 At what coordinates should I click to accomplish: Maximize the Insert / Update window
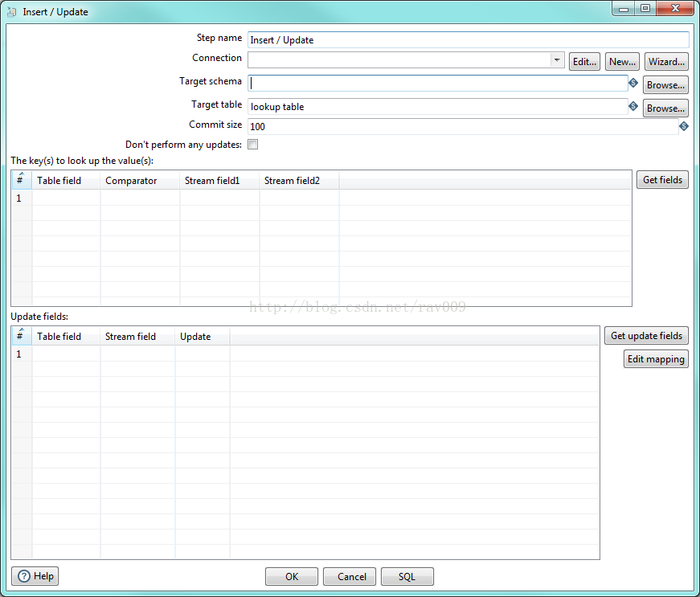(x=645, y=9)
